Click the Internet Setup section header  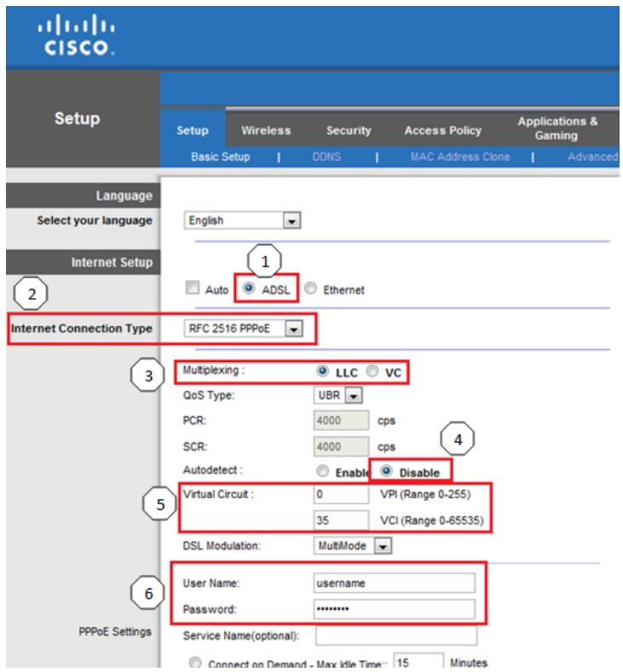[84, 262]
